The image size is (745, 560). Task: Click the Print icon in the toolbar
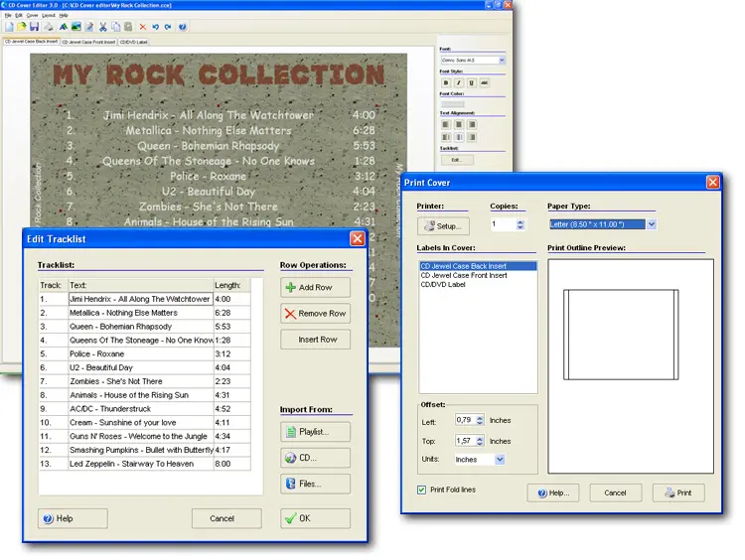[x=50, y=27]
